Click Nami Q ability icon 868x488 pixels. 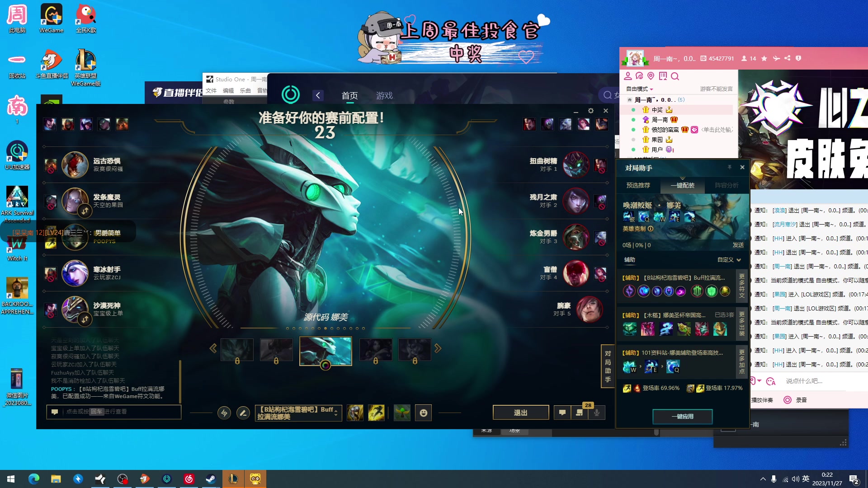coord(644,216)
